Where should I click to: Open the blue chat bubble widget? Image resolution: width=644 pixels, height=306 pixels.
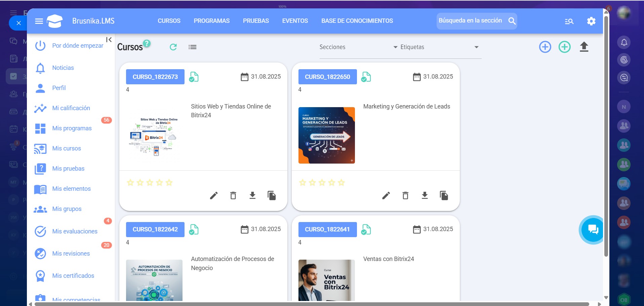pyautogui.click(x=593, y=230)
